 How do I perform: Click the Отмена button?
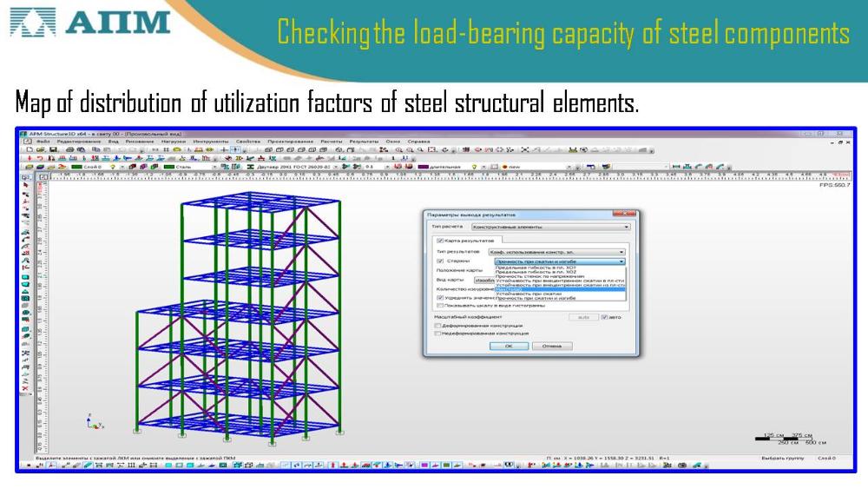click(551, 346)
